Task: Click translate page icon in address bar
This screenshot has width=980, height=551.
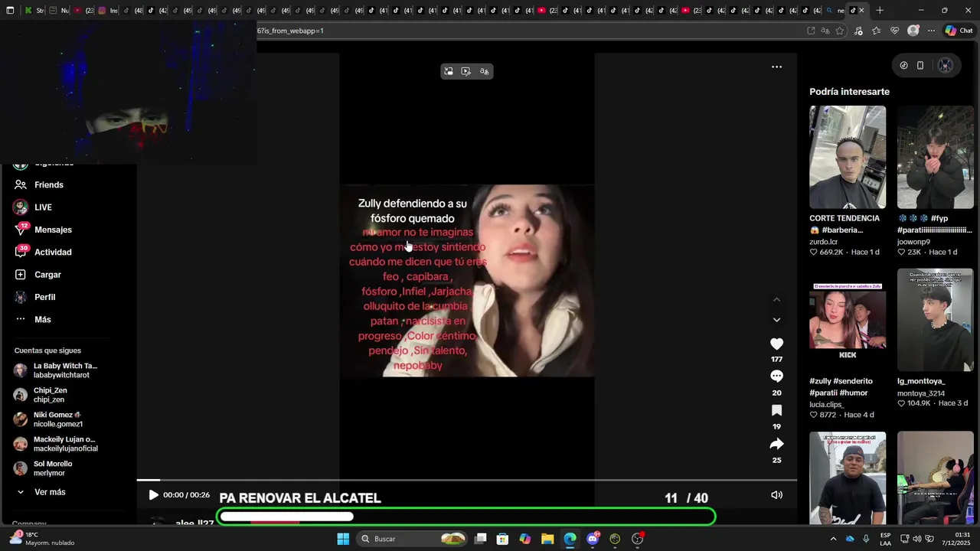Action: click(825, 31)
